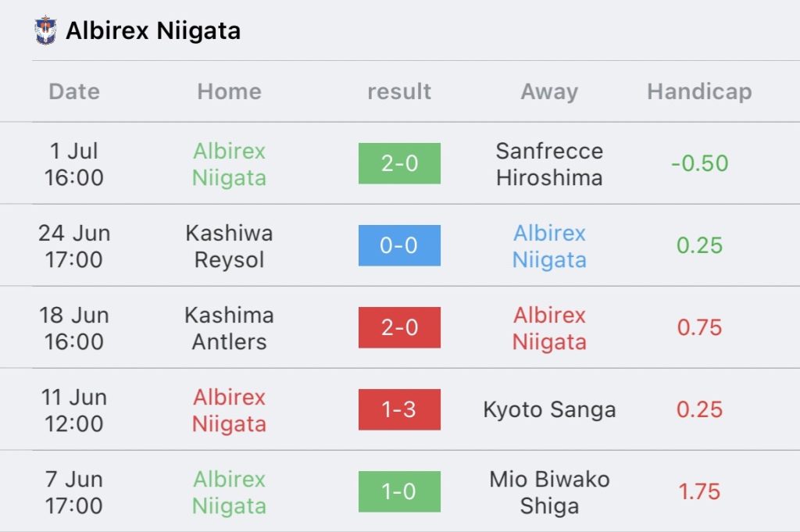
Task: Click the Home column header
Action: coord(229,91)
